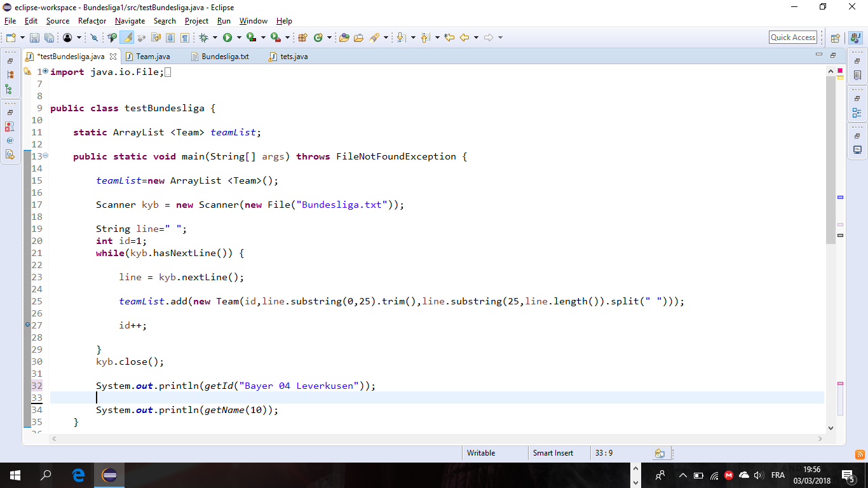Click the Open Perspective icon
The height and width of the screenshot is (488, 868).
point(836,37)
